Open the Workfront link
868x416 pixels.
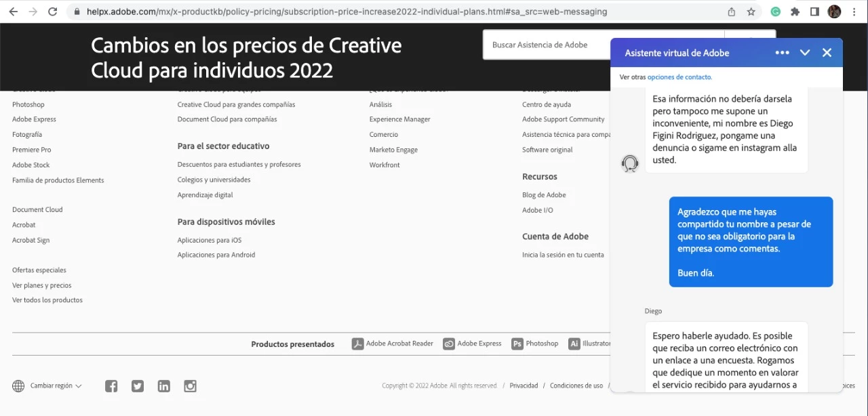coord(384,165)
